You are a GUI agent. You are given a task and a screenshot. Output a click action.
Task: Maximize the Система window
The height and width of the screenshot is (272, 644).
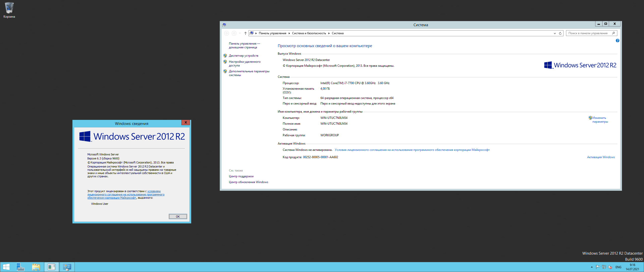(606, 24)
